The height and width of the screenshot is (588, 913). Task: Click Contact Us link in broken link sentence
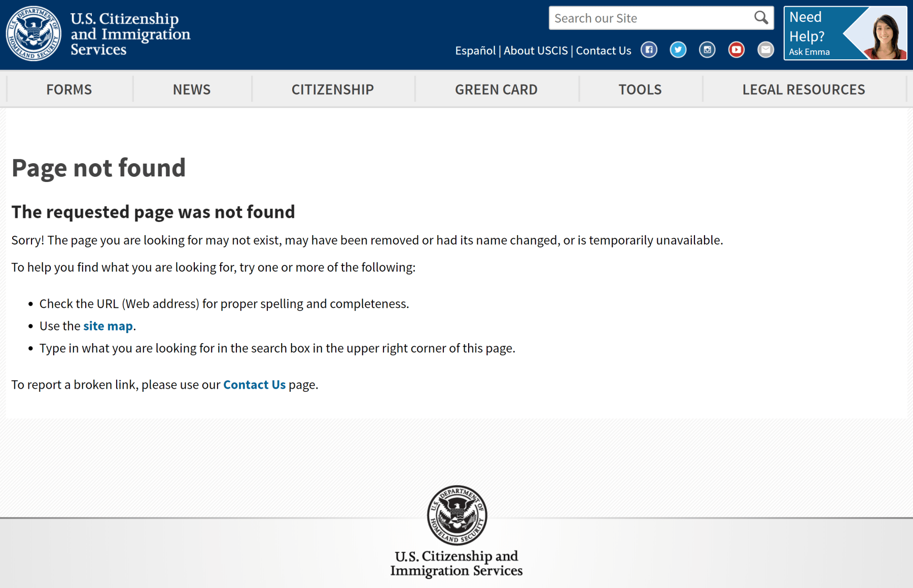[x=254, y=385]
